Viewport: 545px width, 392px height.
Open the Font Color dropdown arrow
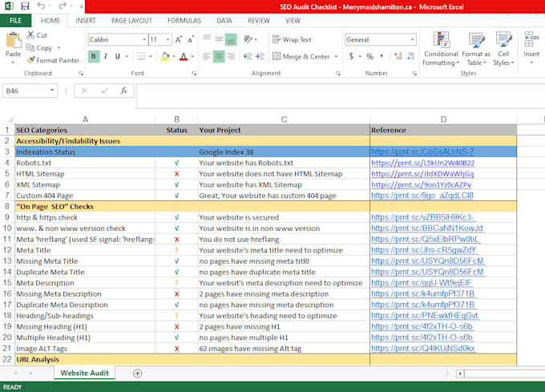[x=192, y=56]
